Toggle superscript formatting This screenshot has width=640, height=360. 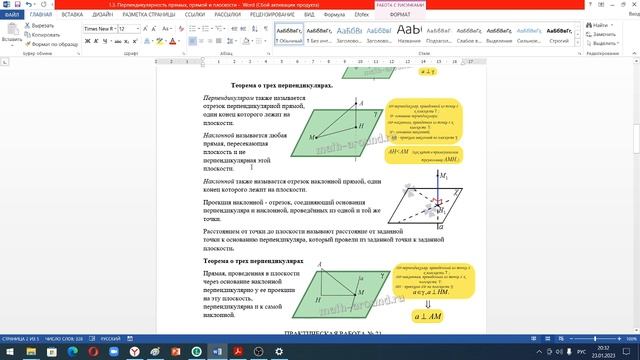pyautogui.click(x=135, y=41)
